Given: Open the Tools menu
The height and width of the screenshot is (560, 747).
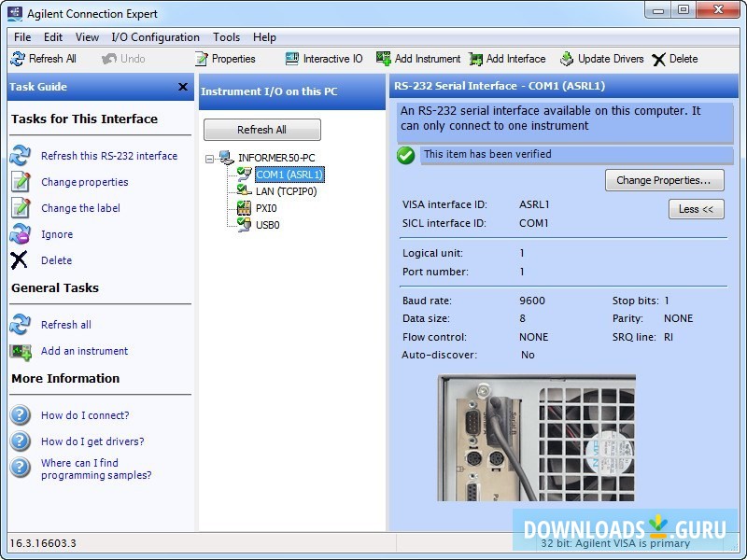Looking at the screenshot, I should click(226, 37).
